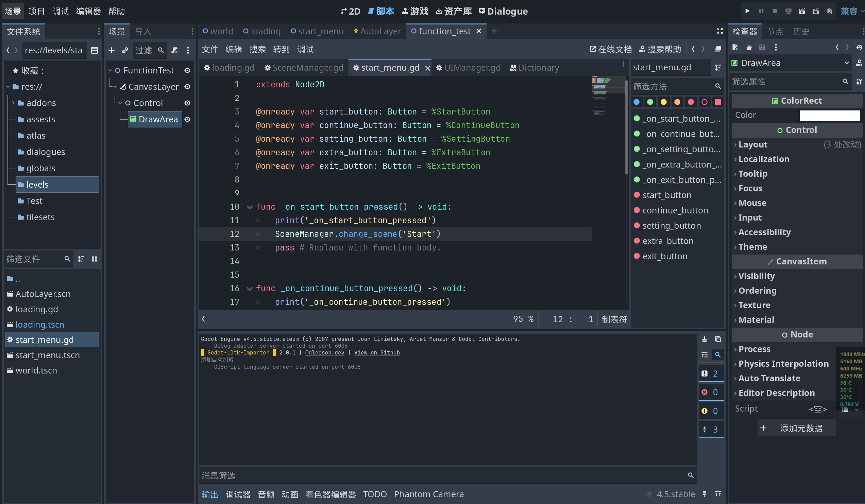The image size is (865, 504).
Task: Hide the DrawArea node visibility
Action: pyautogui.click(x=187, y=119)
